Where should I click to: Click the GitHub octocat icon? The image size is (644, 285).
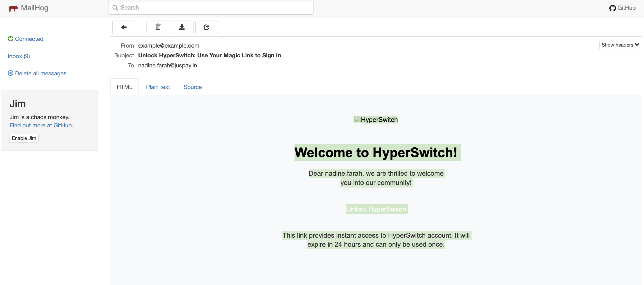pyautogui.click(x=612, y=8)
